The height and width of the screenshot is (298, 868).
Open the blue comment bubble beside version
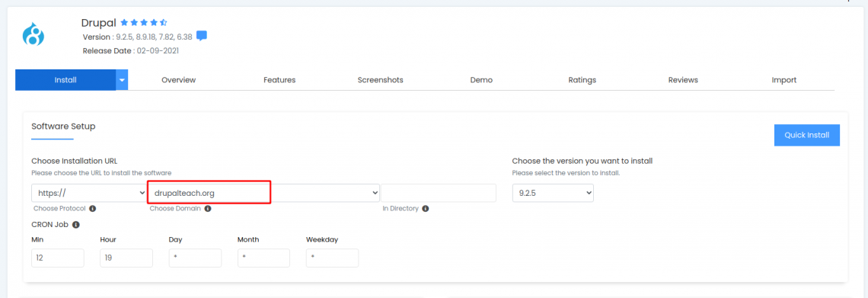tap(202, 36)
